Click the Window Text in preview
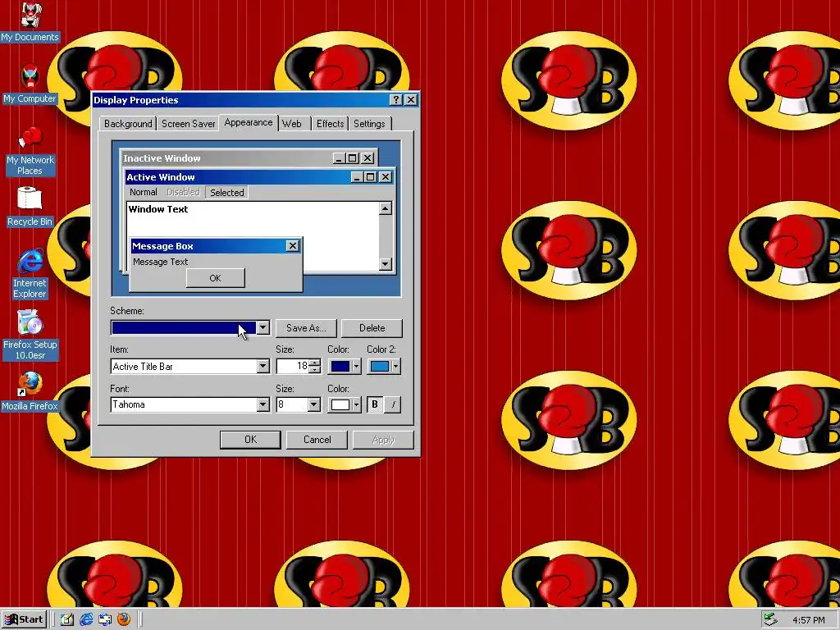 tap(158, 209)
